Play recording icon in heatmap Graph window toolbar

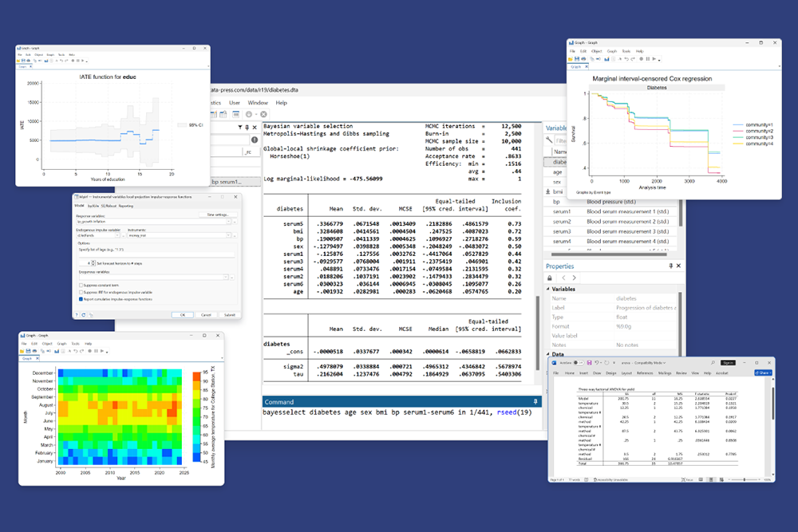pos(102,351)
